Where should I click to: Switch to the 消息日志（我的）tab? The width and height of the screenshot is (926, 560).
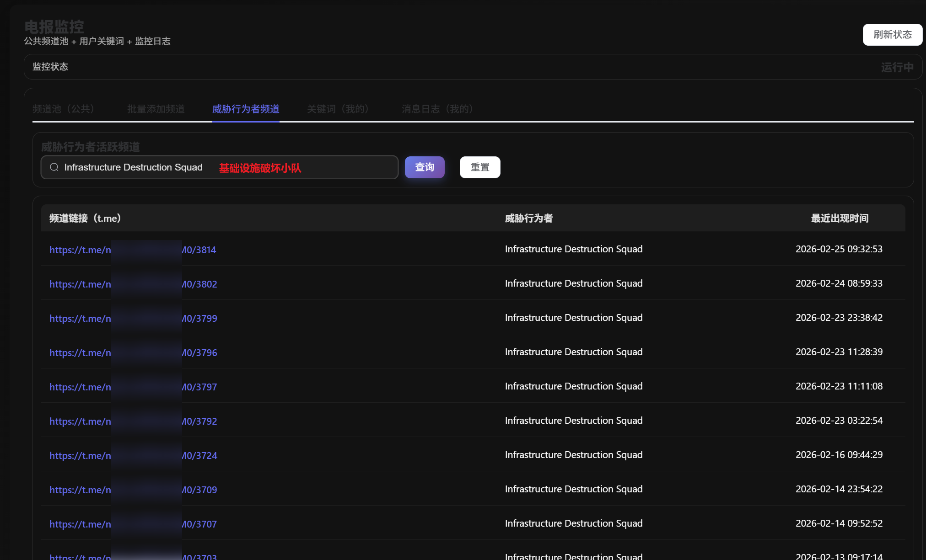pyautogui.click(x=437, y=109)
